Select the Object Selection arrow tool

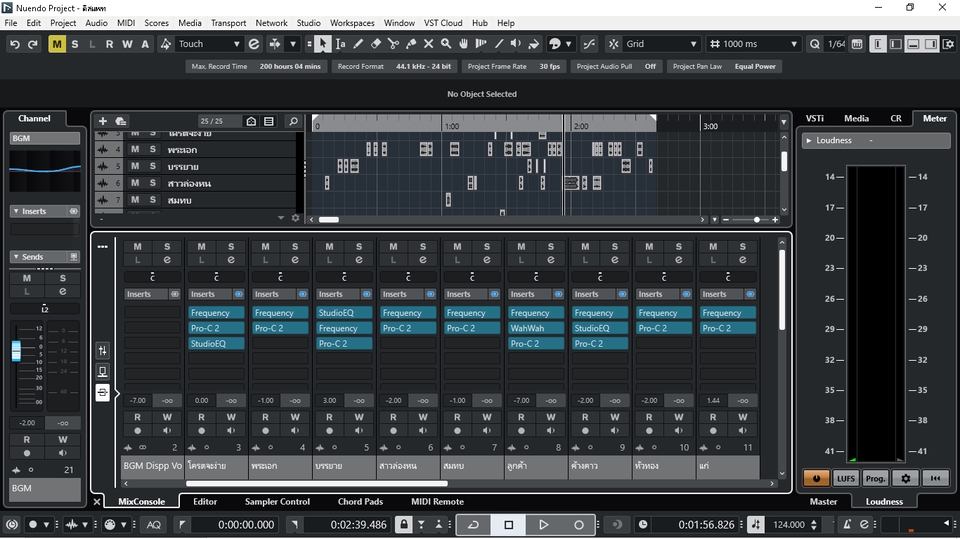tap(323, 44)
